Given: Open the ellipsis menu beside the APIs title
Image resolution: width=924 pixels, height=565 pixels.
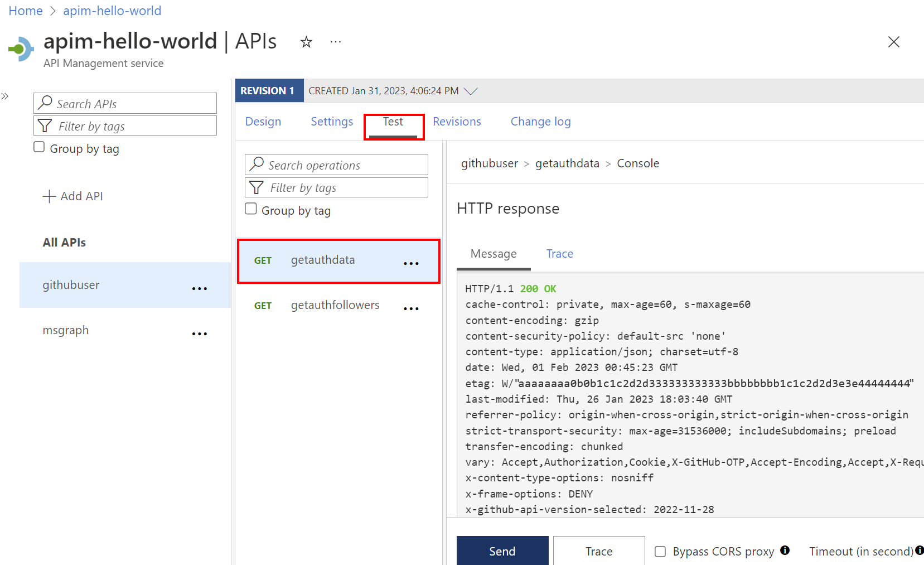Looking at the screenshot, I should coord(335,41).
